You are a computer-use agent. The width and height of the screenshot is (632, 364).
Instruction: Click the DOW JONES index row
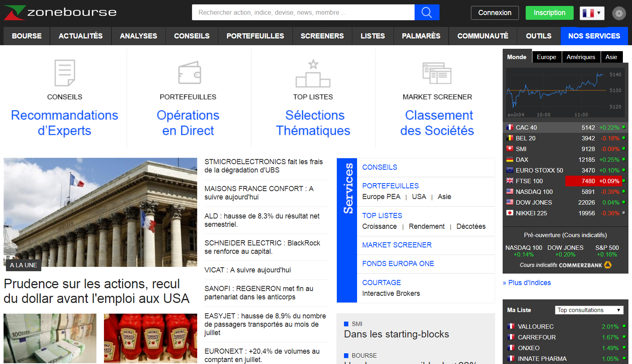point(565,202)
